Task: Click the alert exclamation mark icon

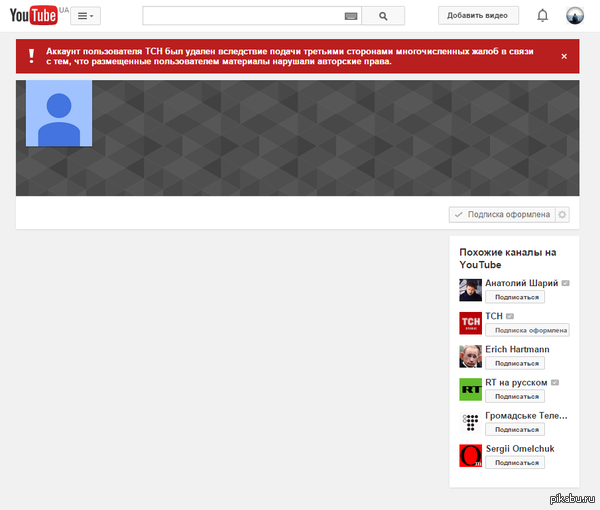Action: (31, 56)
